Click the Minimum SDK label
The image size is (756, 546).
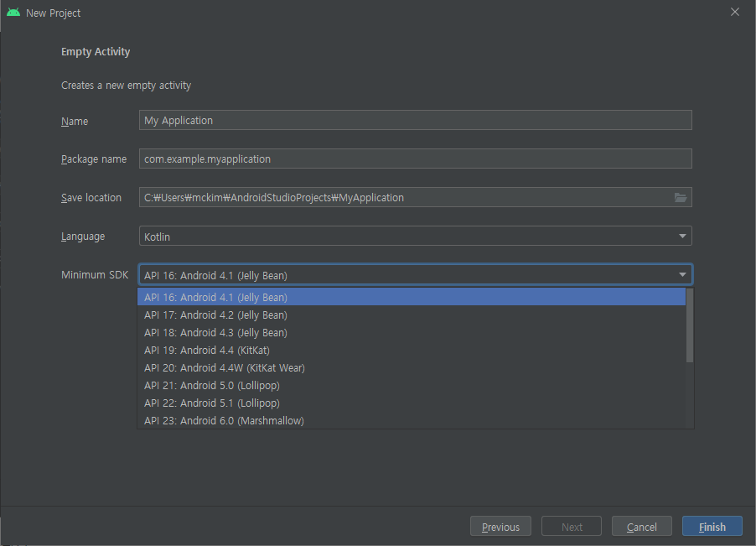[x=95, y=275]
